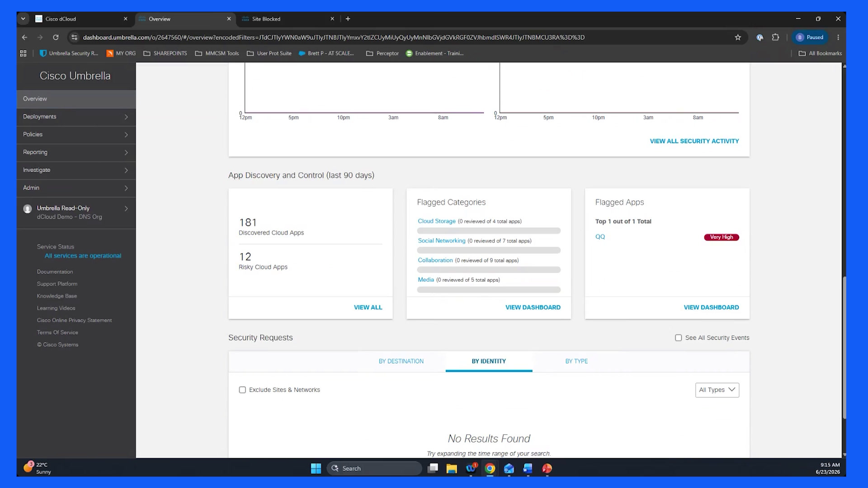Viewport: 868px width, 488px height.
Task: Bookmark this page with the star icon
Action: tap(738, 38)
